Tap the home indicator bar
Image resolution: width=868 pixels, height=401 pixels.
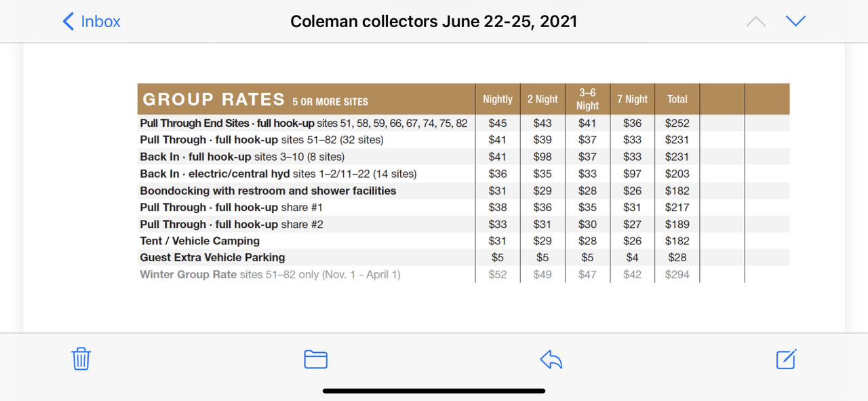click(434, 391)
